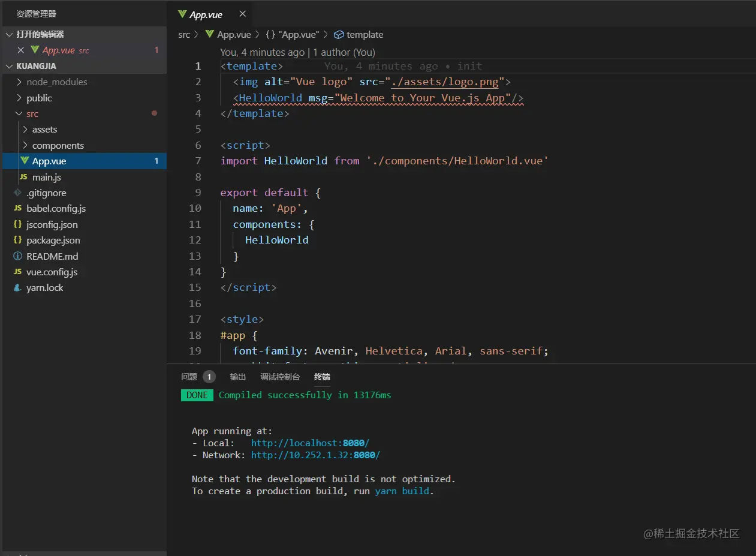Click the braces icon beside jsconfig.json
Image resolution: width=756 pixels, height=556 pixels.
click(x=17, y=225)
